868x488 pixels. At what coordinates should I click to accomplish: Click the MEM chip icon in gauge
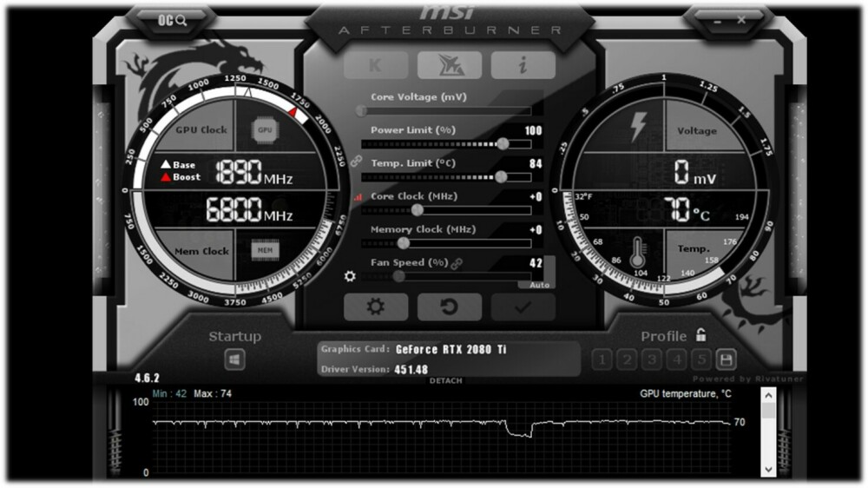point(265,250)
